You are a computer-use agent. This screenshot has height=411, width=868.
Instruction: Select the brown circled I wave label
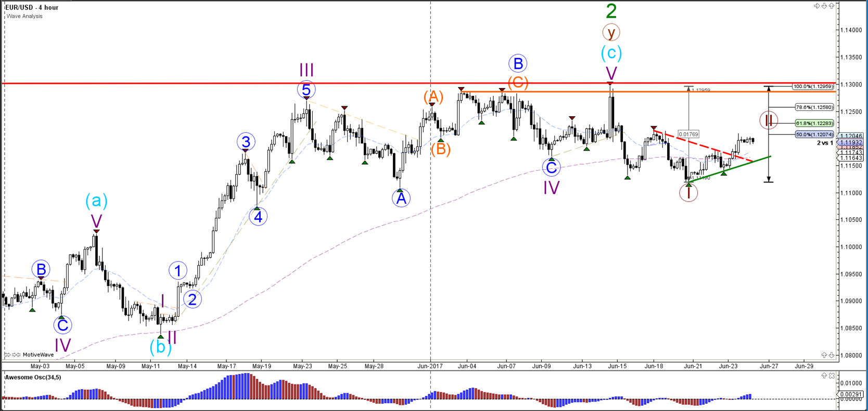(x=688, y=193)
